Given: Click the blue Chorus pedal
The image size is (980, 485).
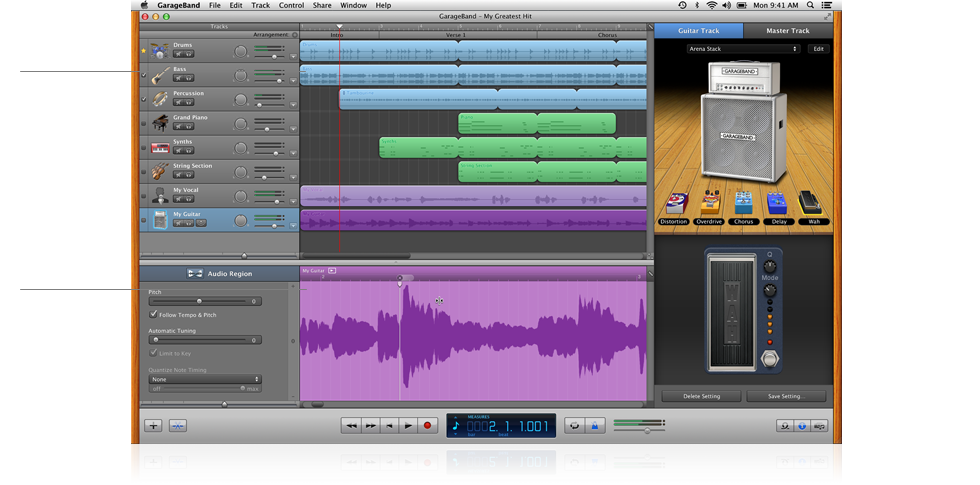Looking at the screenshot, I should pyautogui.click(x=744, y=203).
